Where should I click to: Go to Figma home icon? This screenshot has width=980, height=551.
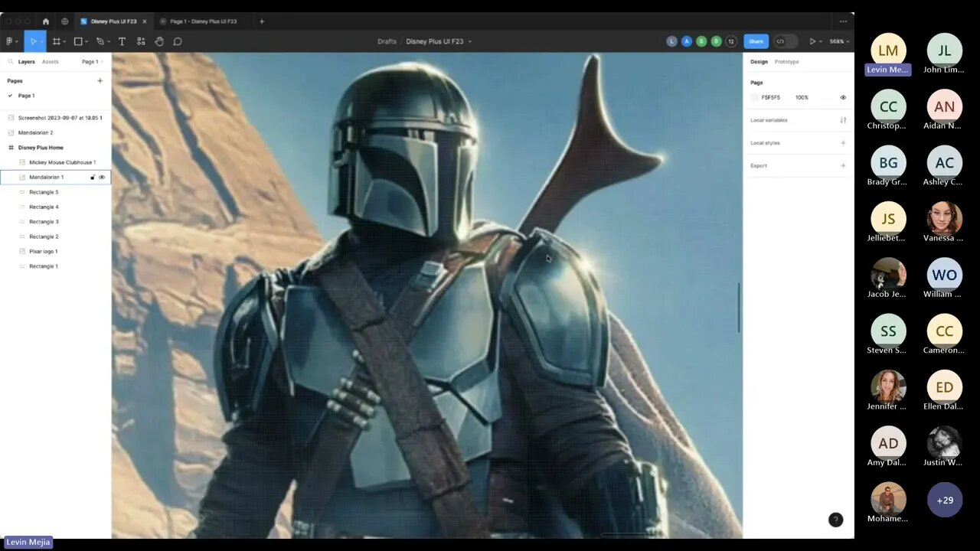point(46,21)
